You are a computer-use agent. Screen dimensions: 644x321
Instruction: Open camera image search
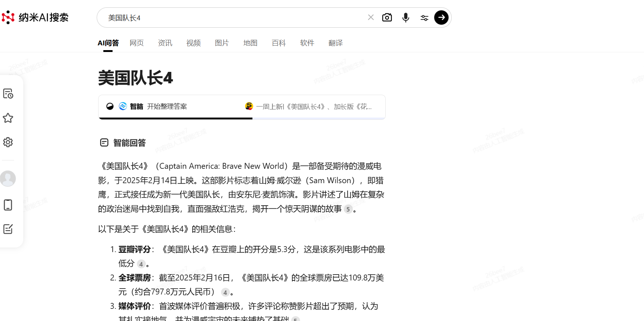tap(387, 17)
